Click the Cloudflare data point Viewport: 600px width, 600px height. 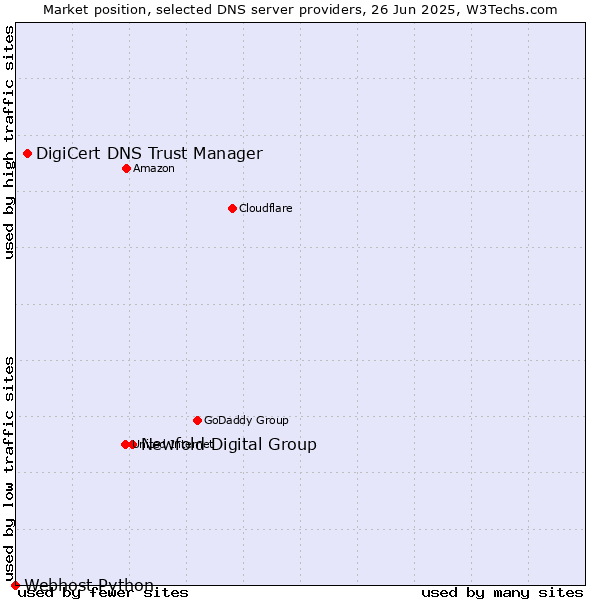(x=232, y=209)
